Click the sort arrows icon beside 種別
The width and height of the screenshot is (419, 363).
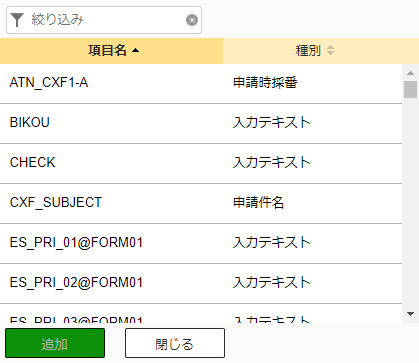coord(330,51)
